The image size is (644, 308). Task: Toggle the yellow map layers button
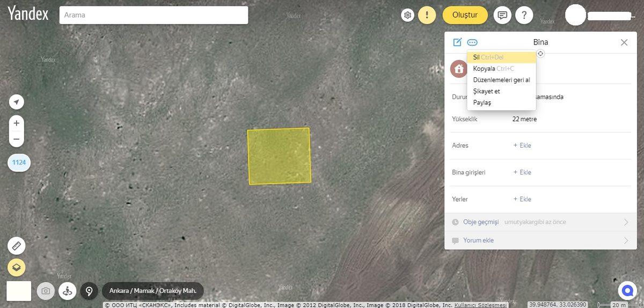click(17, 267)
